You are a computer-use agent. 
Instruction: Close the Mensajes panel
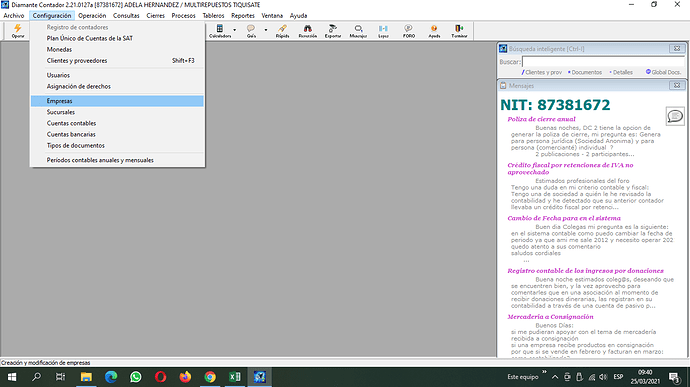coord(677,85)
